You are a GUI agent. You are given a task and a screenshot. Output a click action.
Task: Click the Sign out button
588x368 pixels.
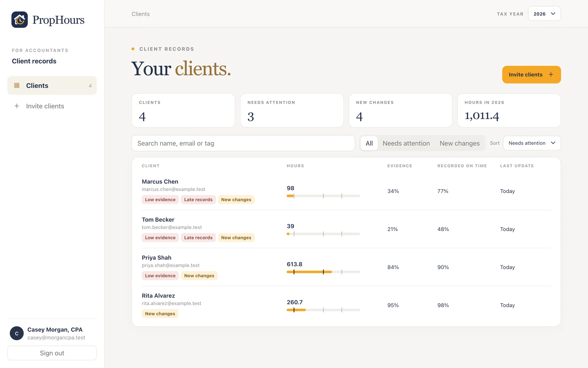pyautogui.click(x=52, y=353)
